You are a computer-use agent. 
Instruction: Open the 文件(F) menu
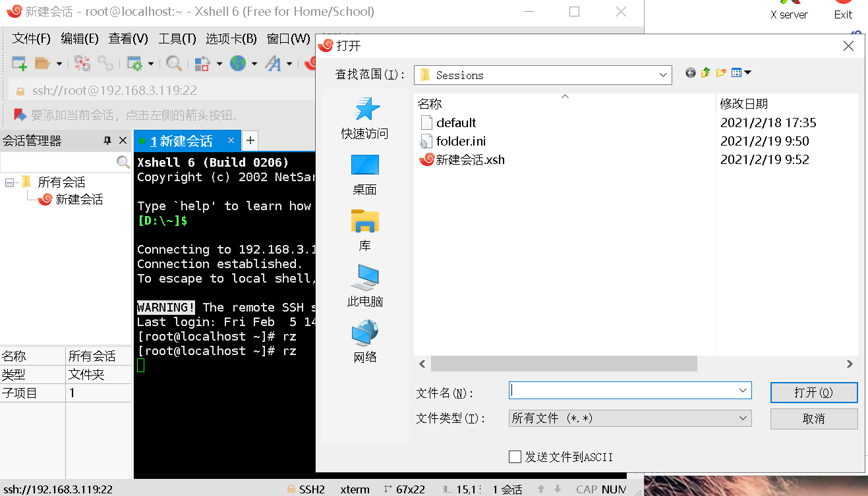point(32,39)
